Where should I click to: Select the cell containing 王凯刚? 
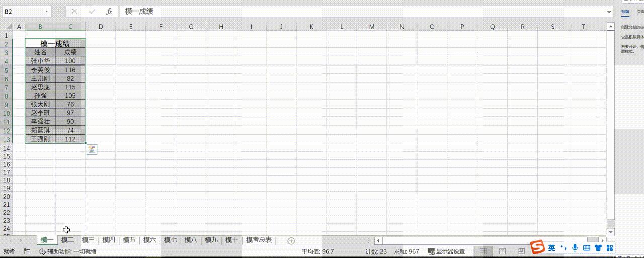coord(40,78)
